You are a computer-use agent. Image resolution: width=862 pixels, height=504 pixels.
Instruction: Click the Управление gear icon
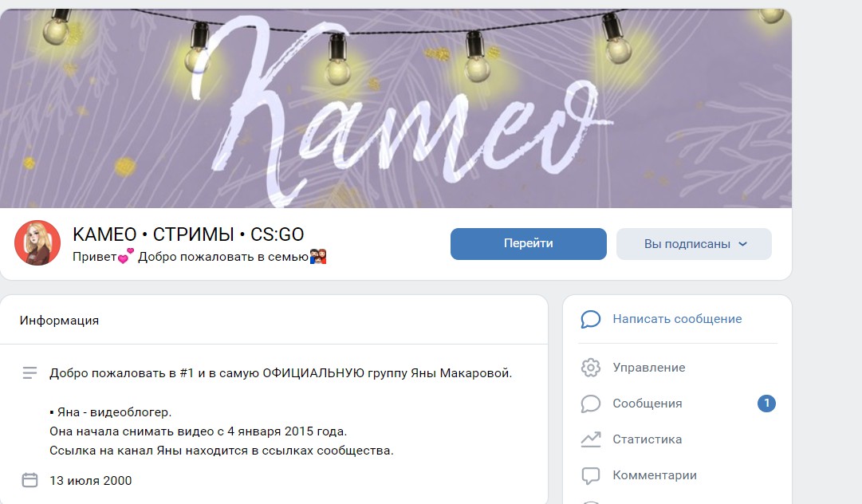coord(590,367)
